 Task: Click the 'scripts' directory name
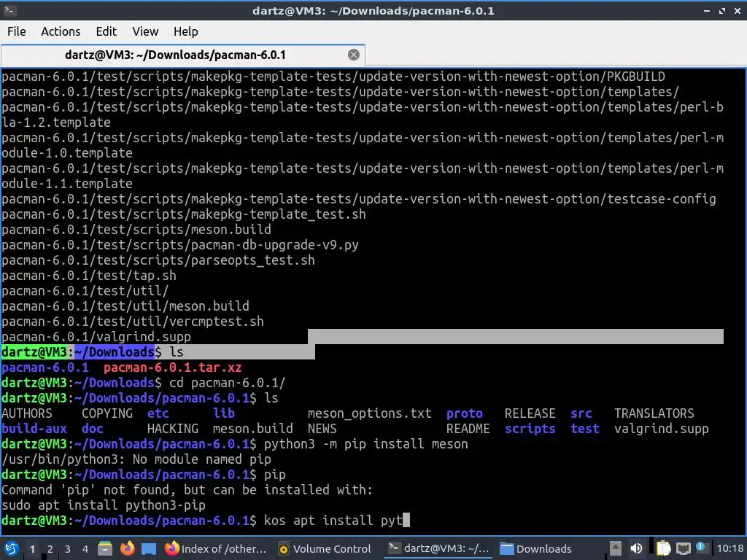[x=530, y=429]
